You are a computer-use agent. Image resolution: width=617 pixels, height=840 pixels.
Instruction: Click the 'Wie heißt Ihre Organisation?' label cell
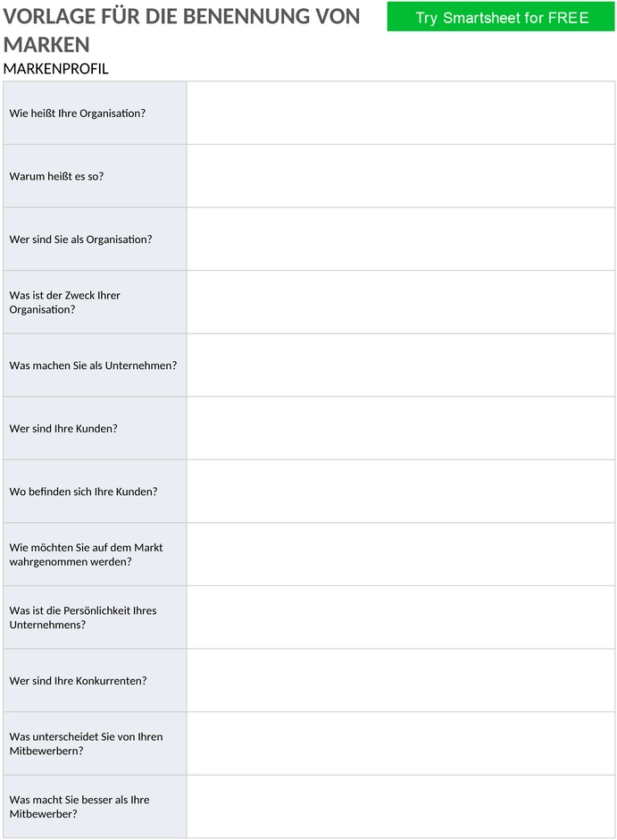95,113
